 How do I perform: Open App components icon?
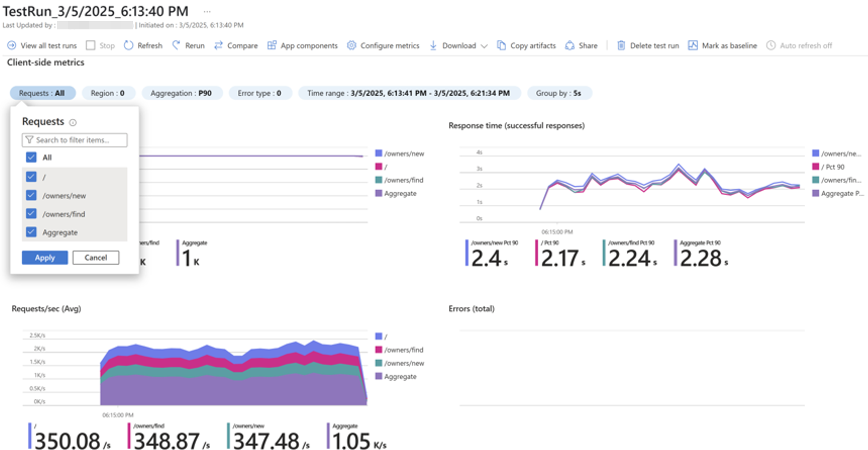tap(272, 45)
